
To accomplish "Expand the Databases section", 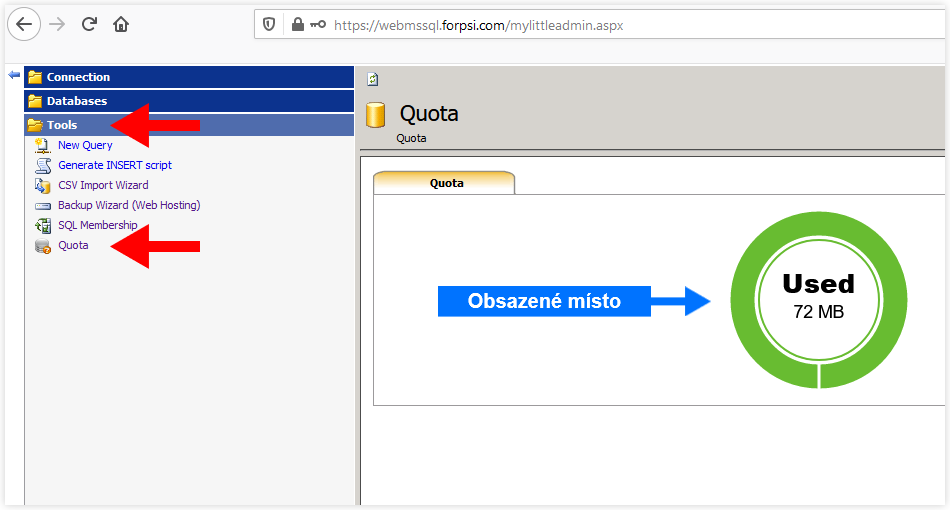I will tap(189, 101).
